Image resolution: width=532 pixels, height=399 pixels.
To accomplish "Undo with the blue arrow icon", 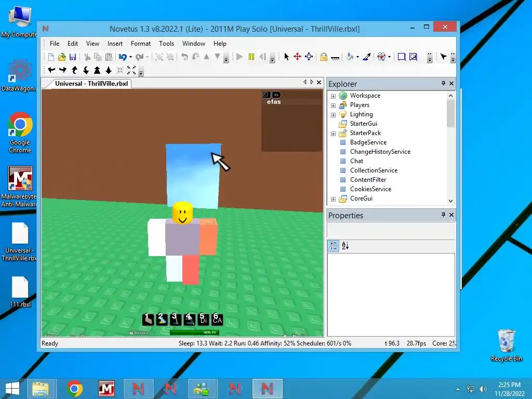I will 123,57.
